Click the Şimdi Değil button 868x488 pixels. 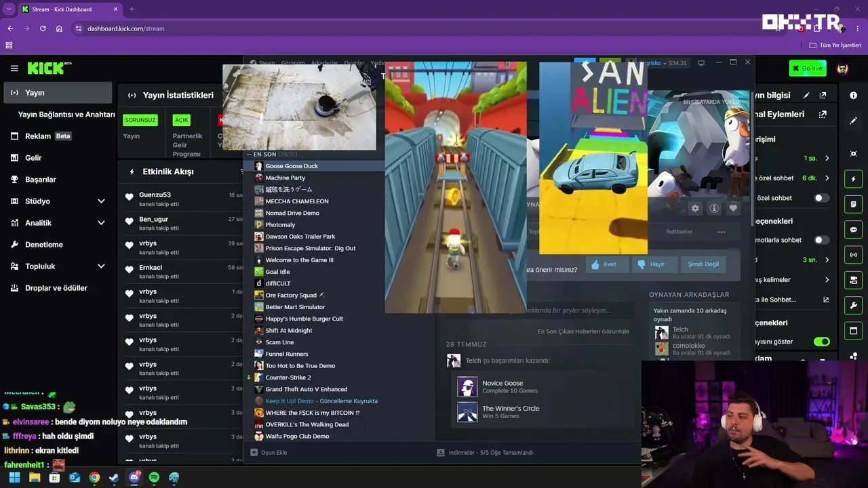703,264
